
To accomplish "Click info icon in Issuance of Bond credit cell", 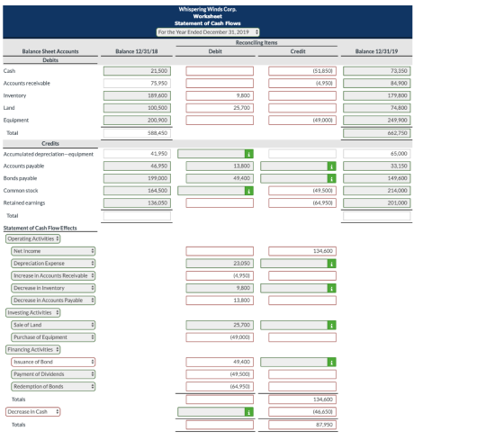I will [332, 363].
